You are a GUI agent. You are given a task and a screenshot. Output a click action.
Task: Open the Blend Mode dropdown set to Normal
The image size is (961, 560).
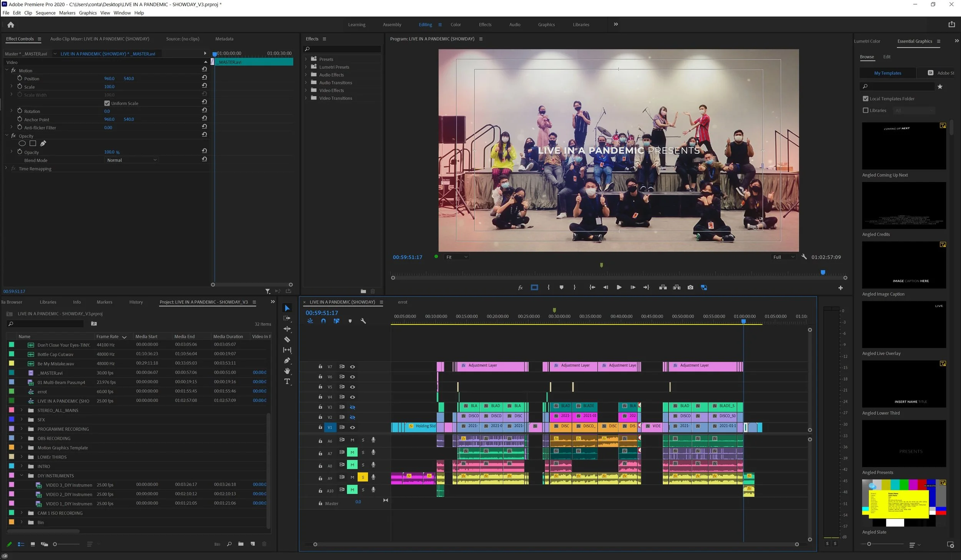pos(131,160)
